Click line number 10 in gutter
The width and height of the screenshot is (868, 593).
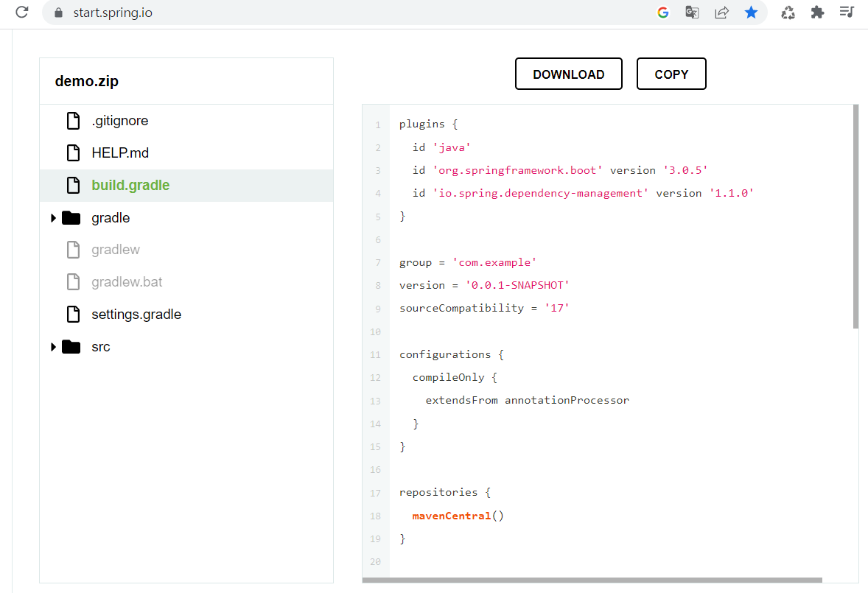[x=375, y=332]
